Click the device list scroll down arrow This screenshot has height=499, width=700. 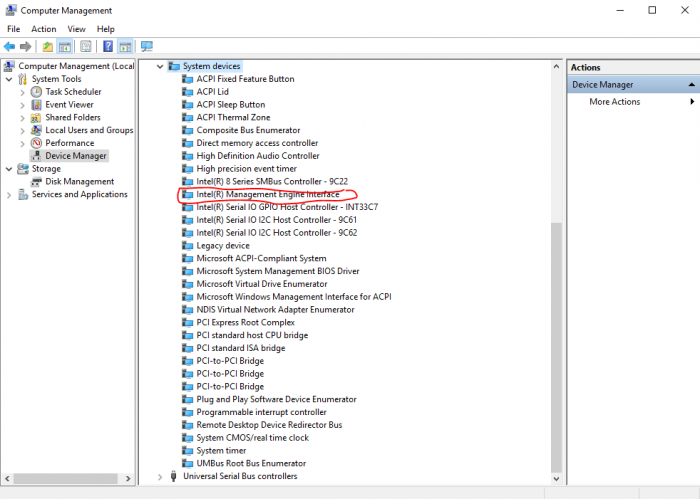(556, 479)
